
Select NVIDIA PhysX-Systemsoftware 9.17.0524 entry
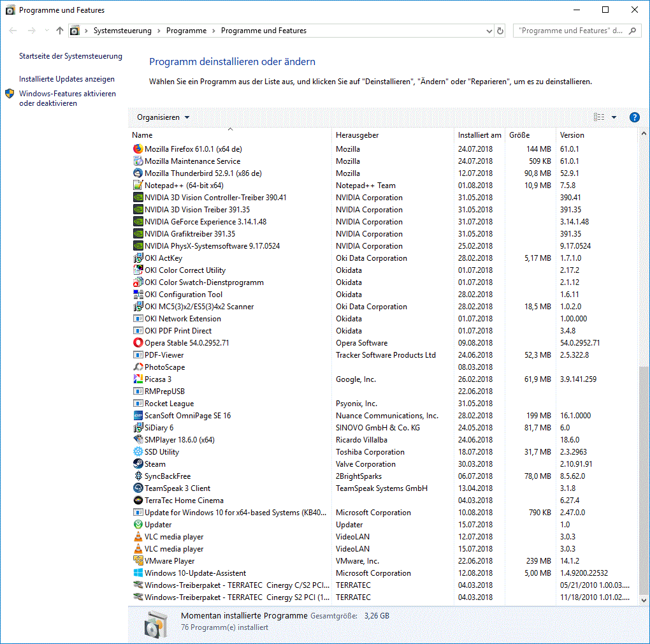click(x=384, y=245)
